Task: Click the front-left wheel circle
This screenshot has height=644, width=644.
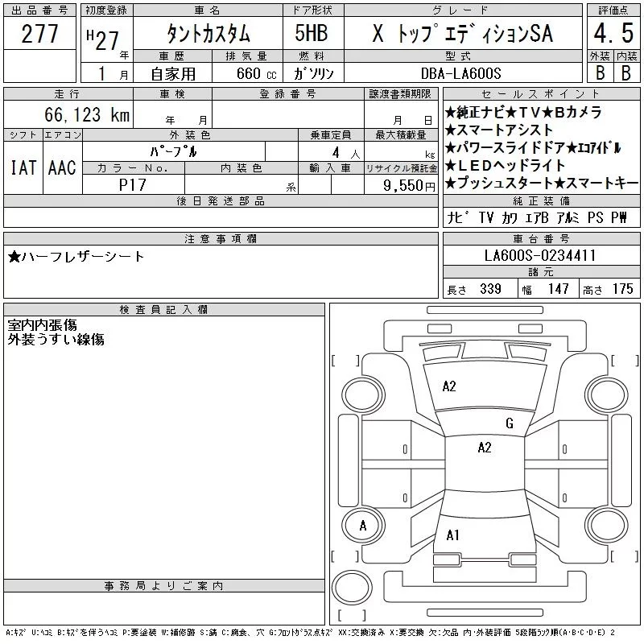Action: point(363,395)
